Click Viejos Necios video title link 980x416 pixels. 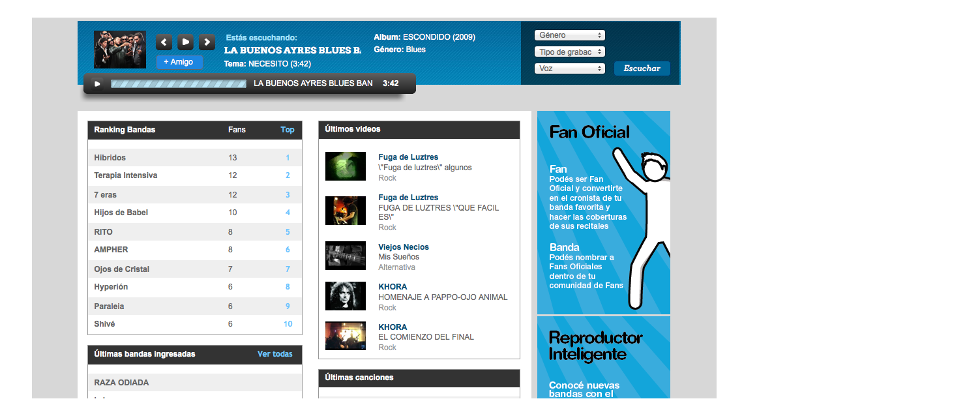click(x=404, y=247)
